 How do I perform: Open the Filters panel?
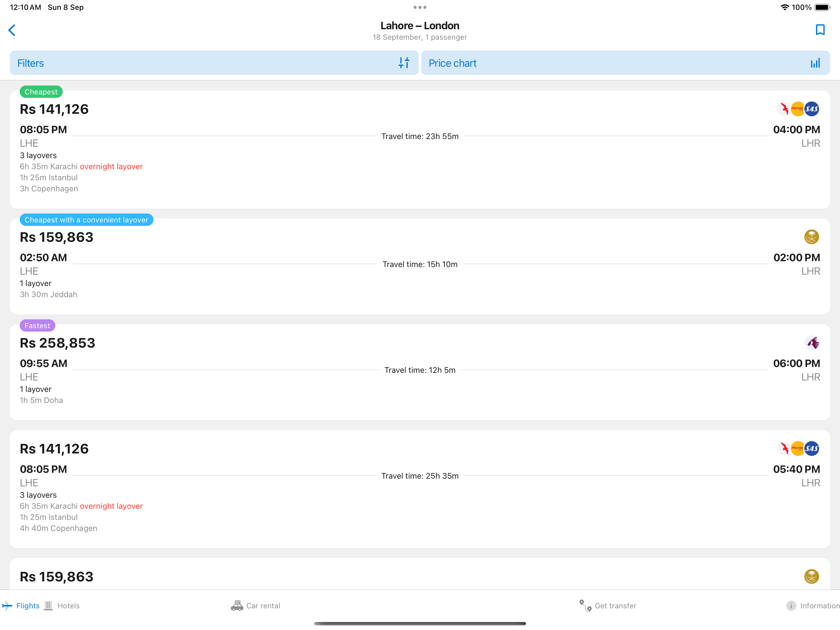(214, 63)
